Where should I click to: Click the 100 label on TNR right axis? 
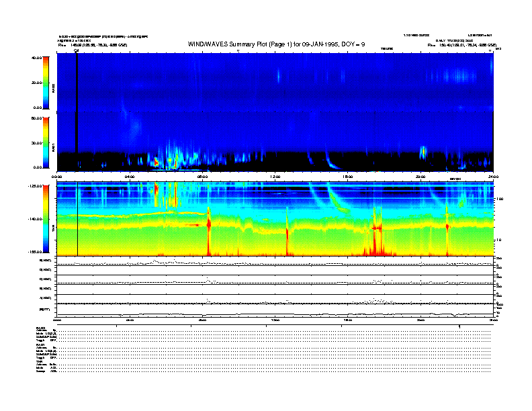(x=500, y=199)
